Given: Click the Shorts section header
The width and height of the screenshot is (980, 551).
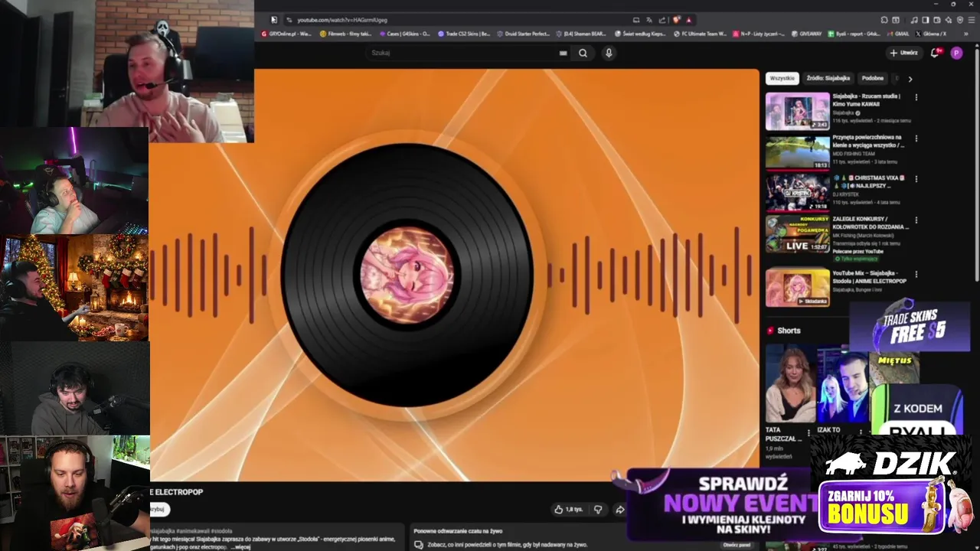Looking at the screenshot, I should click(x=784, y=331).
